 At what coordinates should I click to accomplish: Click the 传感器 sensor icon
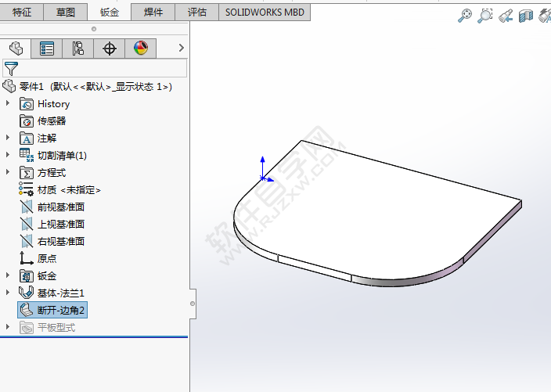(27, 121)
